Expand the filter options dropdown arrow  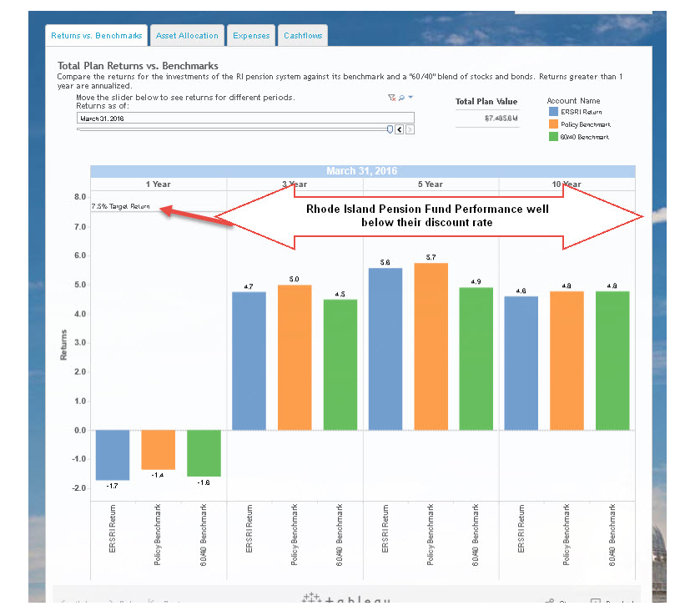411,97
